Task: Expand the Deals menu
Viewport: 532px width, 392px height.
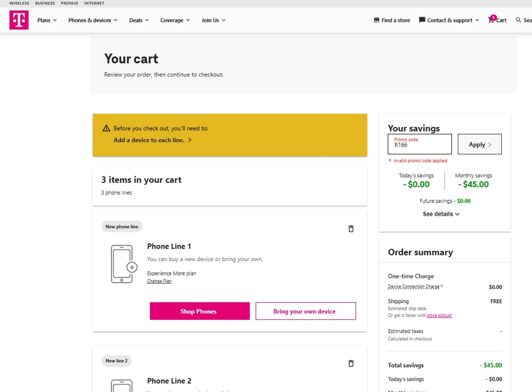Action: [139, 20]
